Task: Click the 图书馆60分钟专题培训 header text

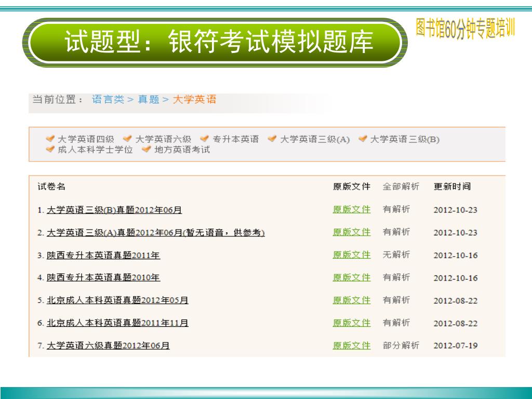Action: click(465, 29)
